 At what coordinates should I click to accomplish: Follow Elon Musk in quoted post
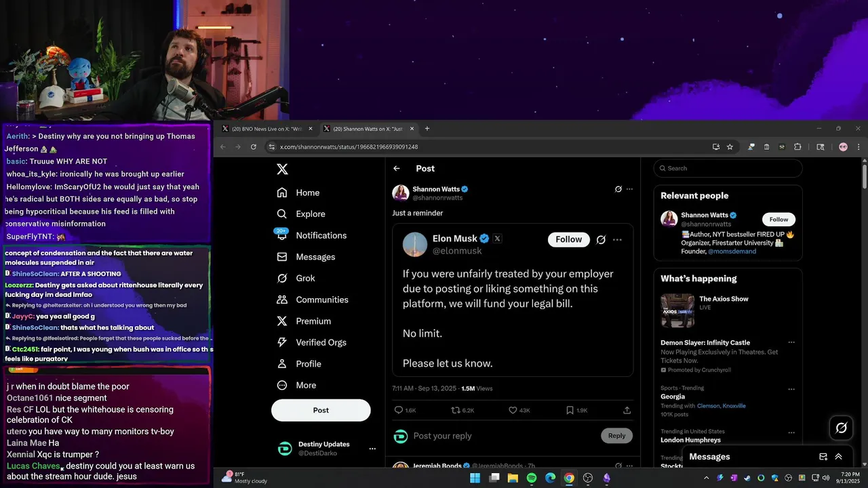click(569, 239)
